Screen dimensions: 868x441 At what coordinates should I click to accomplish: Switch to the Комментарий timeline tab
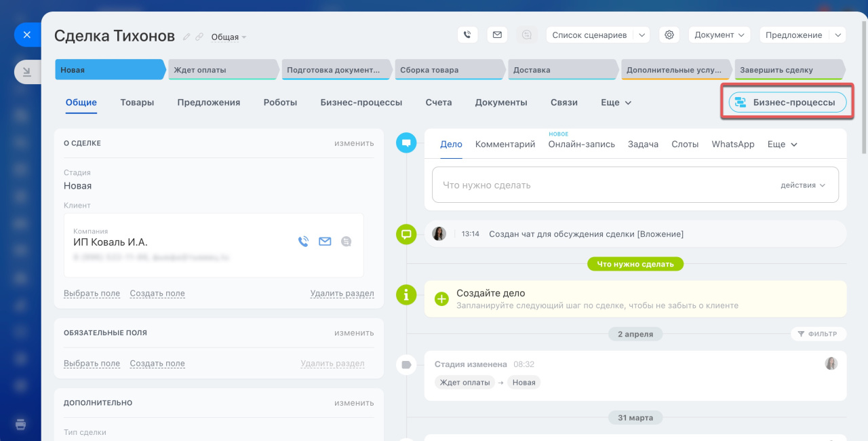pos(505,144)
